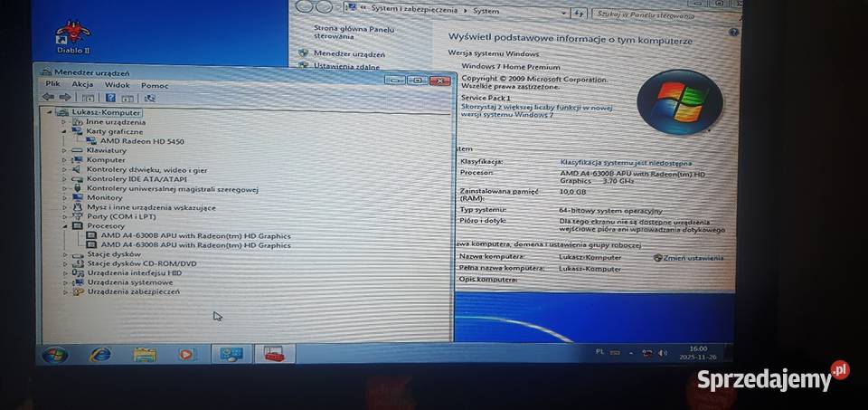Expand Monitory category
The image size is (868, 410).
pyautogui.click(x=64, y=197)
